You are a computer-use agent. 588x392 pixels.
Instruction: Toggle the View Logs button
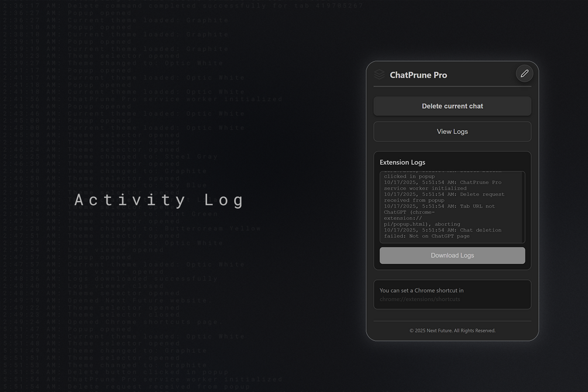pyautogui.click(x=452, y=132)
